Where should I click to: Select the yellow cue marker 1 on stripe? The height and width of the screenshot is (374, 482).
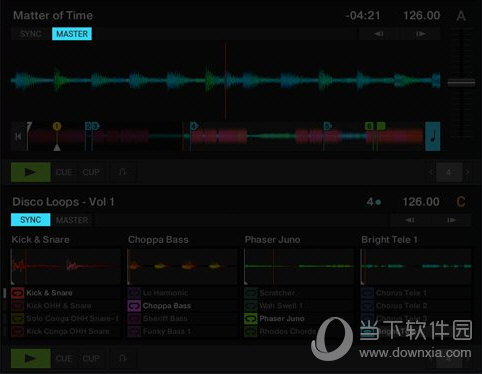point(57,126)
